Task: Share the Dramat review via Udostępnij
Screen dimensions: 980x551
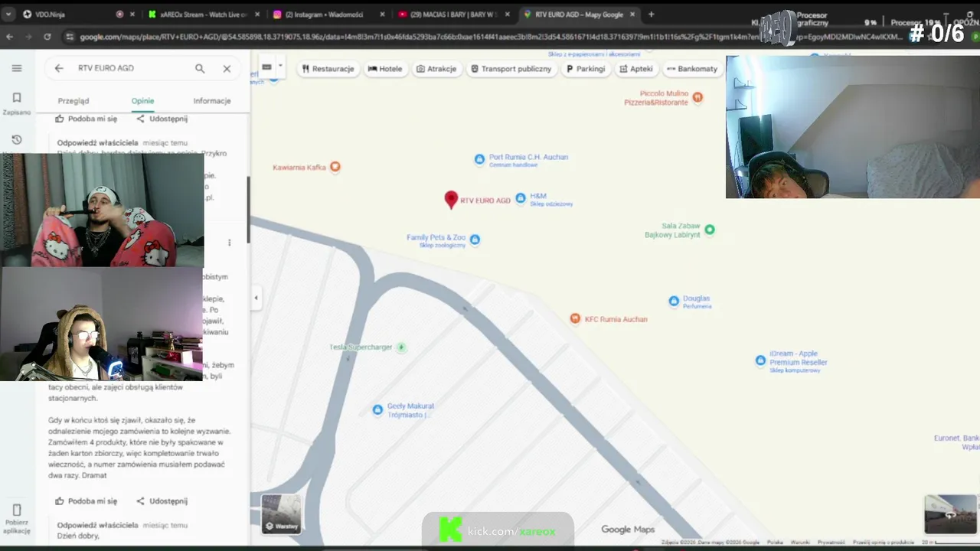Action: click(x=162, y=501)
